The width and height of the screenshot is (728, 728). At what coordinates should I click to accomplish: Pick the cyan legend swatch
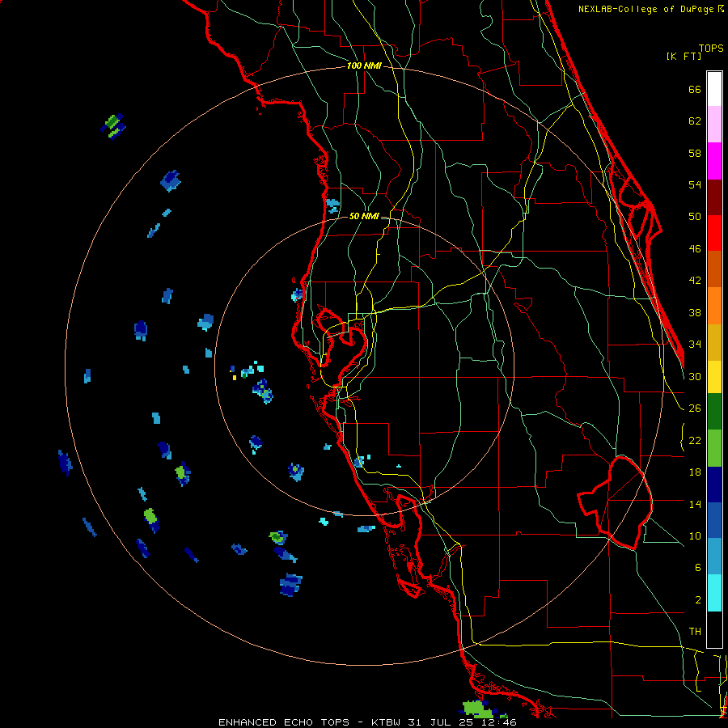[x=714, y=593]
